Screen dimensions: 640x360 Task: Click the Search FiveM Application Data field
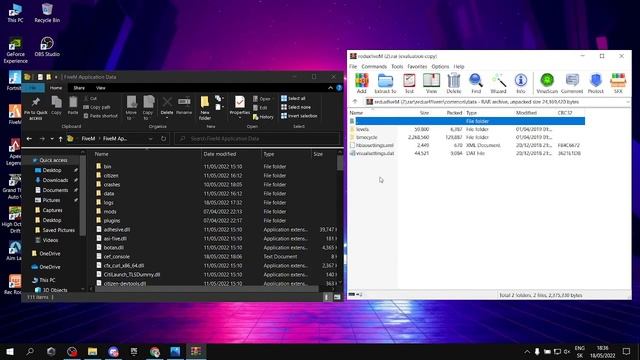tap(257, 139)
